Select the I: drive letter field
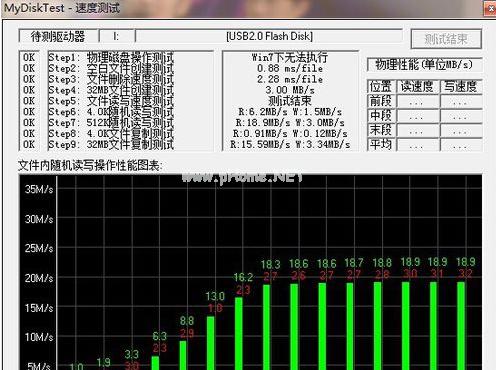The width and height of the screenshot is (496, 370). 117,36
